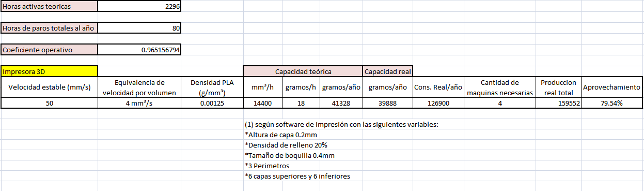Click the Capacidad real header cell
644x191 pixels.
[388, 71]
